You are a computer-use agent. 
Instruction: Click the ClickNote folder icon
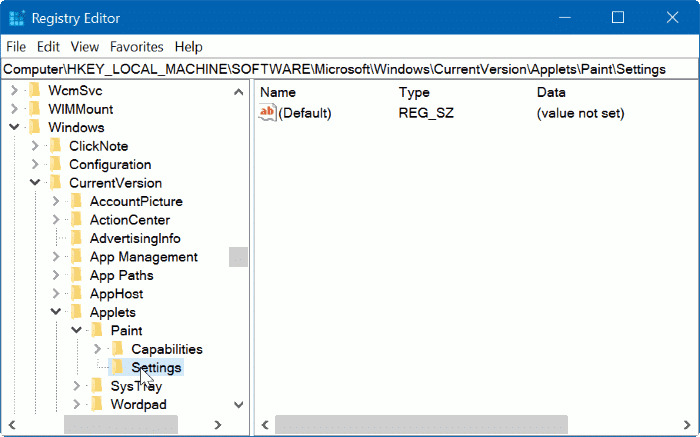[56, 146]
